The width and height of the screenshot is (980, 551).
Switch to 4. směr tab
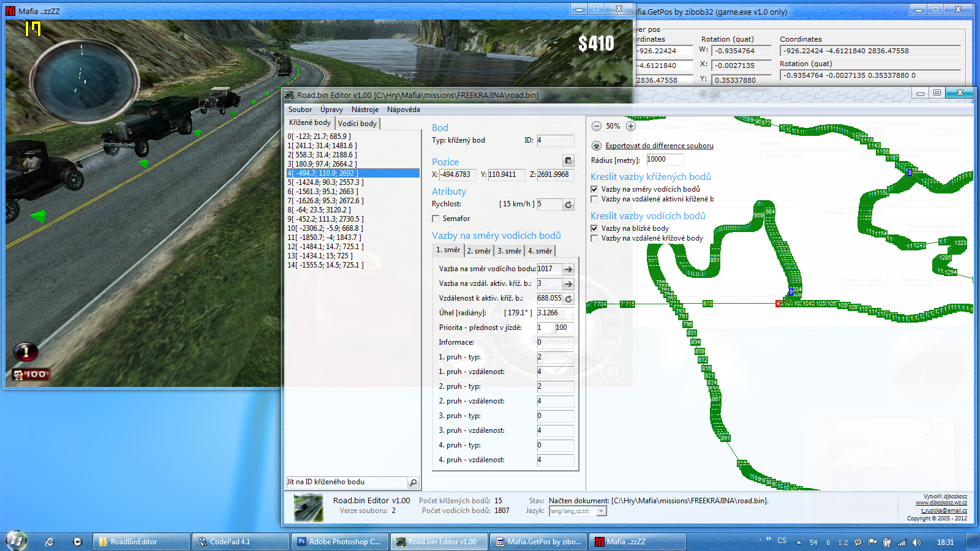tap(540, 251)
